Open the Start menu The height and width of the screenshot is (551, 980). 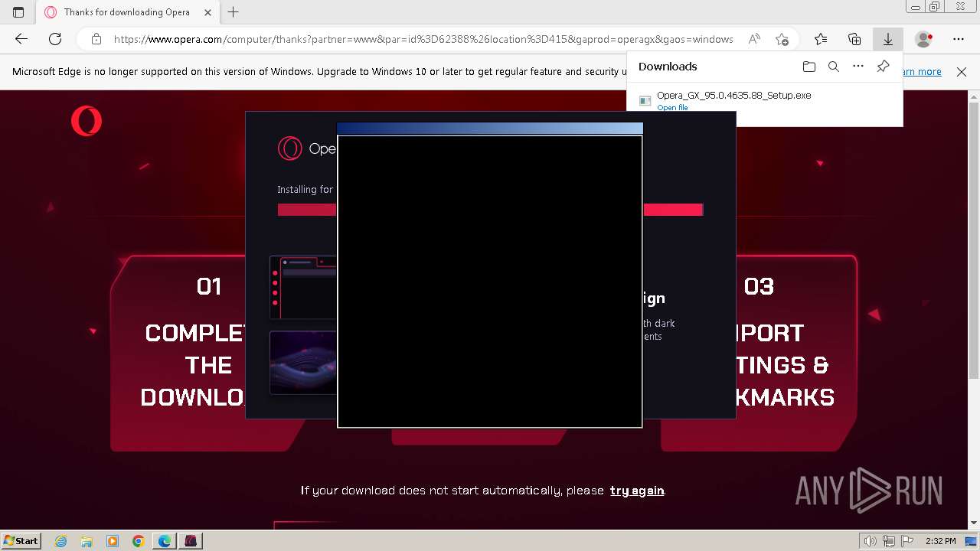(x=21, y=541)
